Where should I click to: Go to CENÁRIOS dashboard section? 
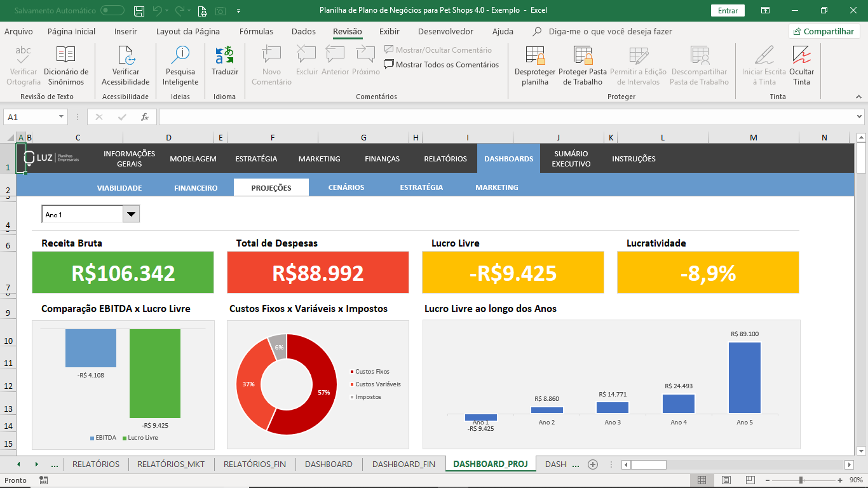[346, 187]
